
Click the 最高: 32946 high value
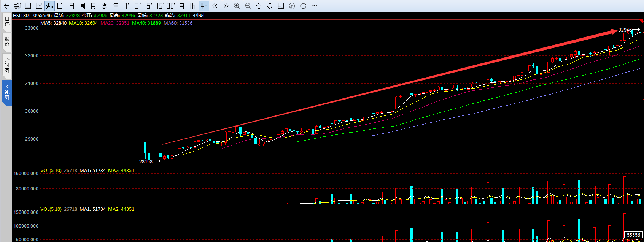[x=122, y=16]
